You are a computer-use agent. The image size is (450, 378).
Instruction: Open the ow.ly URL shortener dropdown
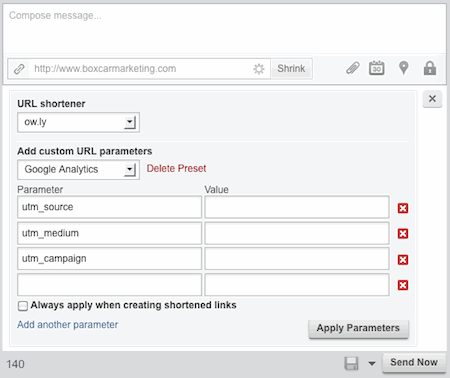pos(78,122)
